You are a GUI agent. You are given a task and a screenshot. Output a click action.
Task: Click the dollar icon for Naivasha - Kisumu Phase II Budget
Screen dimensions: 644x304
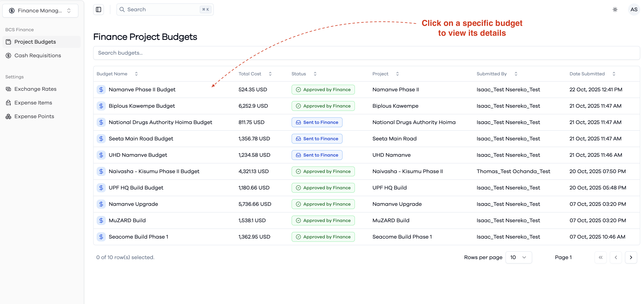coord(101,172)
